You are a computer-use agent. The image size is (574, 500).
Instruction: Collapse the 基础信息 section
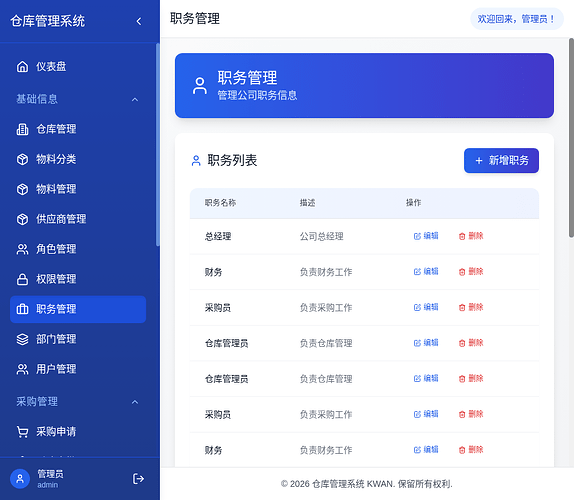pos(135,100)
